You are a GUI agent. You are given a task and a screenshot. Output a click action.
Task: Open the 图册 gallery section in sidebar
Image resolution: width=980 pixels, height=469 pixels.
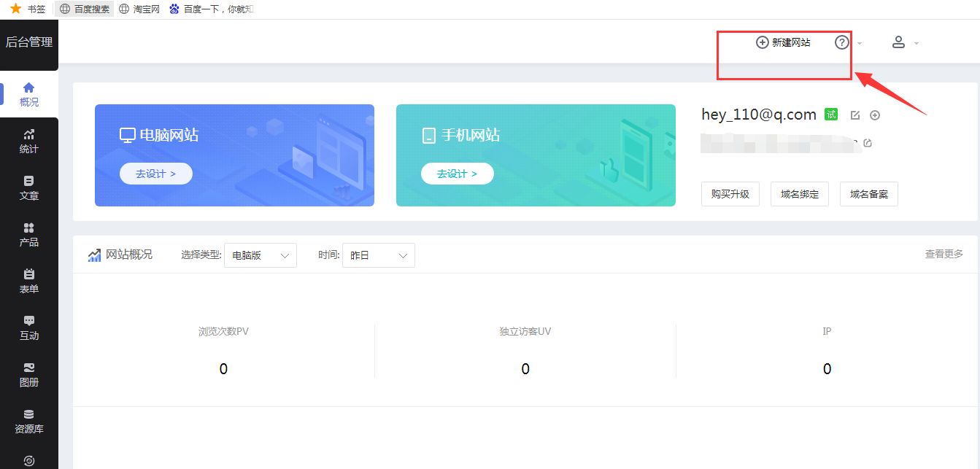(x=28, y=373)
